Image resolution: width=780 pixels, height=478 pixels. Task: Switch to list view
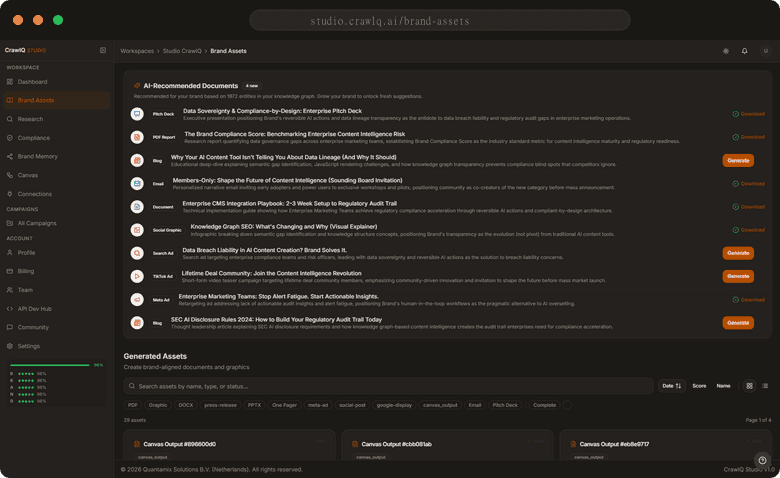pyautogui.click(x=765, y=386)
